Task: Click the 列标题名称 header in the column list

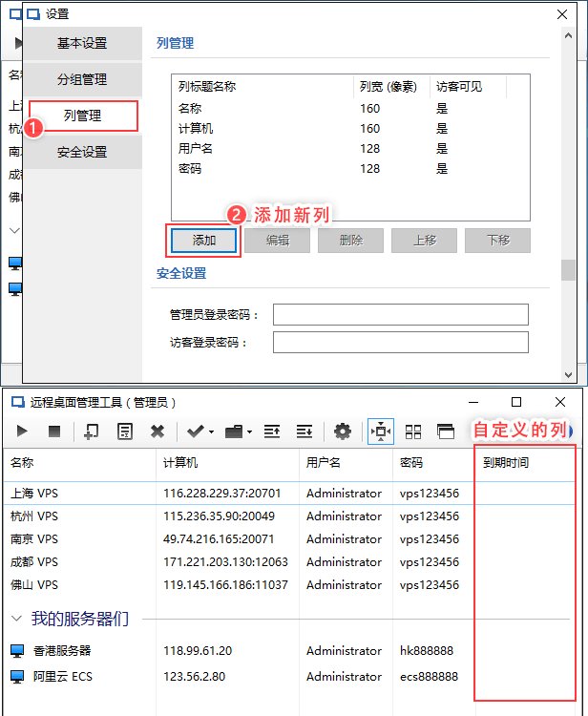Action: click(x=262, y=87)
